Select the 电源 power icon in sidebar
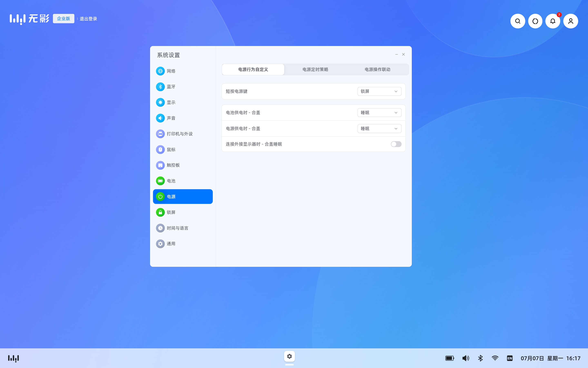This screenshot has width=588, height=368. pyautogui.click(x=160, y=197)
